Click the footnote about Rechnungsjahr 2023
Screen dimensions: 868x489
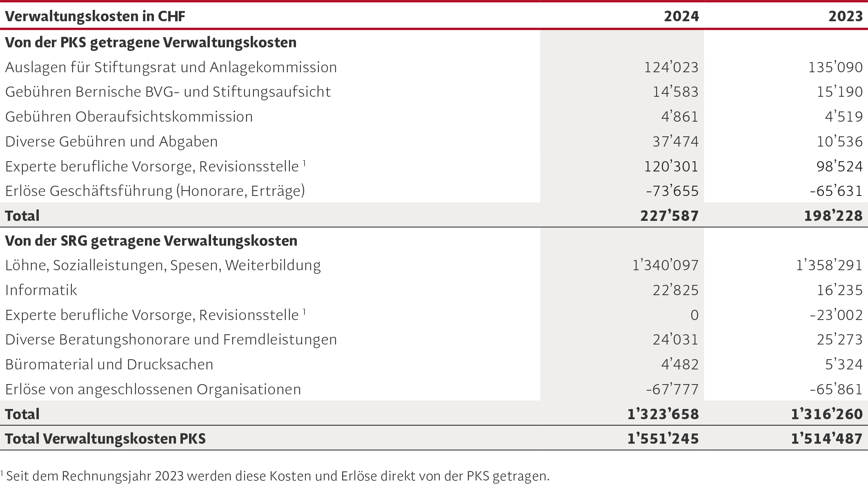point(275,476)
